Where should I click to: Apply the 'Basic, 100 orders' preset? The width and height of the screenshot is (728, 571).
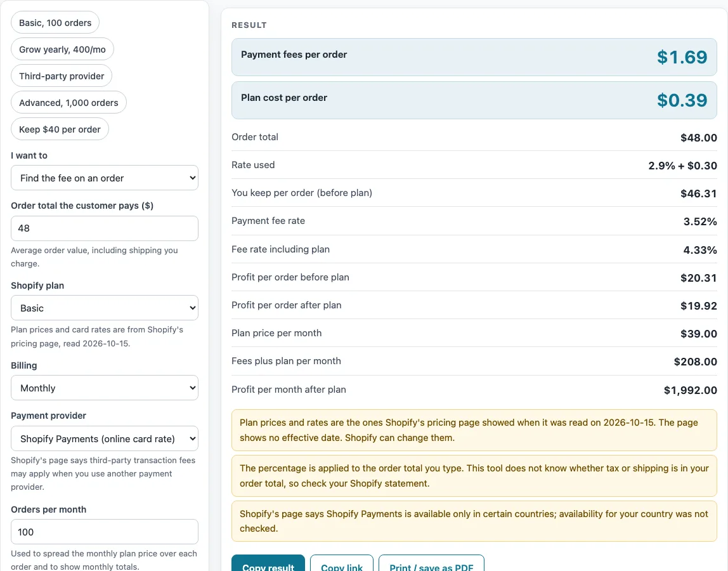[x=55, y=23]
